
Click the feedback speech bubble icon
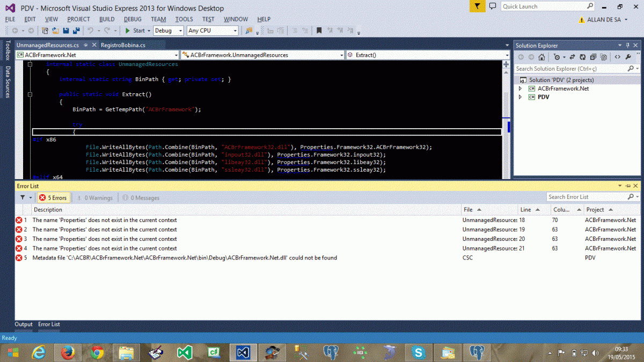click(493, 6)
